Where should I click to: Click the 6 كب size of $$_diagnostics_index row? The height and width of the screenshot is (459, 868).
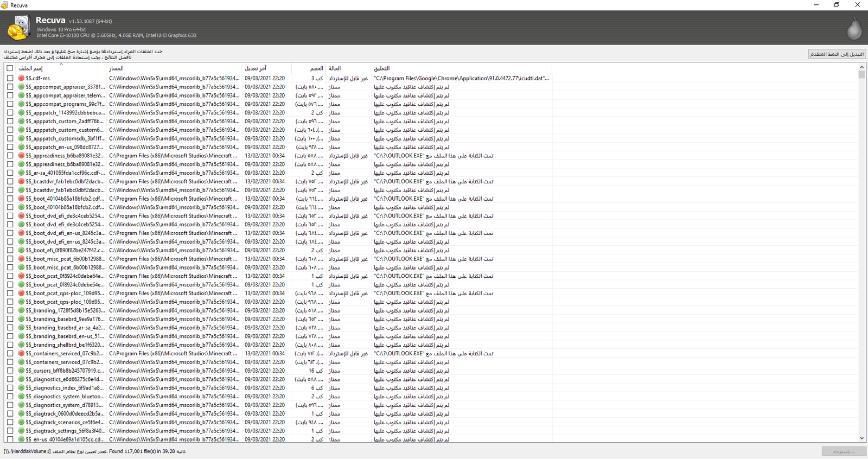pos(317,388)
